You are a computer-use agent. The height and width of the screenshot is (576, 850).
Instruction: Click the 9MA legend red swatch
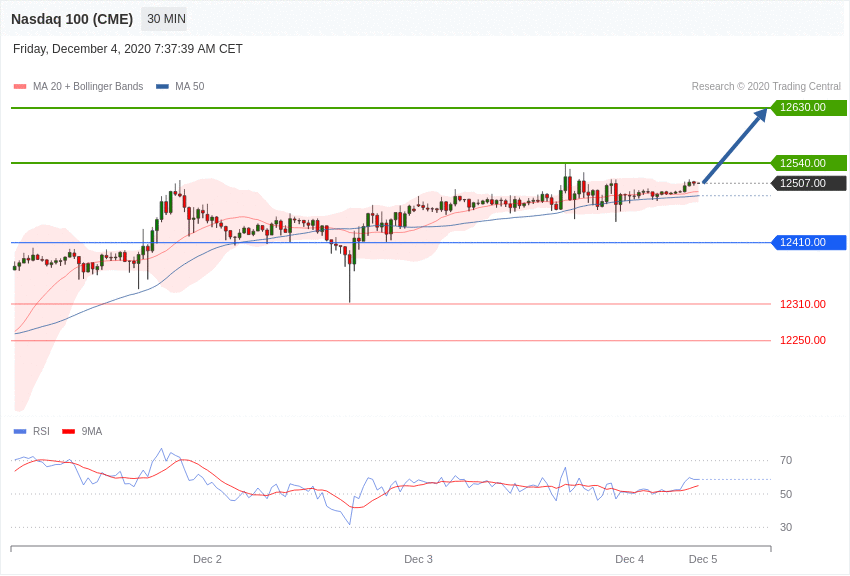coord(69,431)
